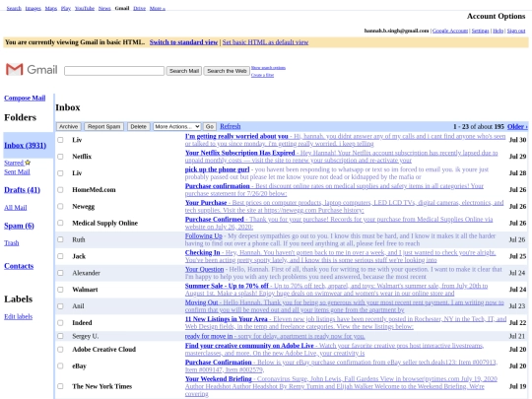
Task: Select the checkbox for Anil's email
Action: click(x=60, y=306)
